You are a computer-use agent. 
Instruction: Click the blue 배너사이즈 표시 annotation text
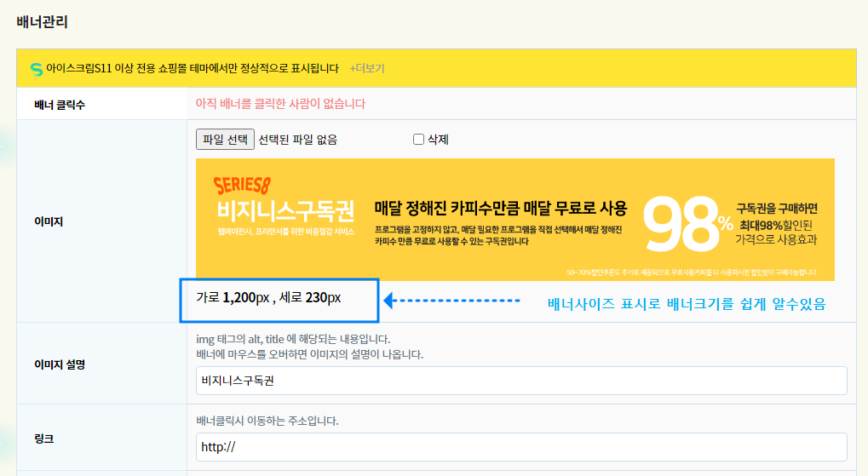pyautogui.click(x=686, y=303)
